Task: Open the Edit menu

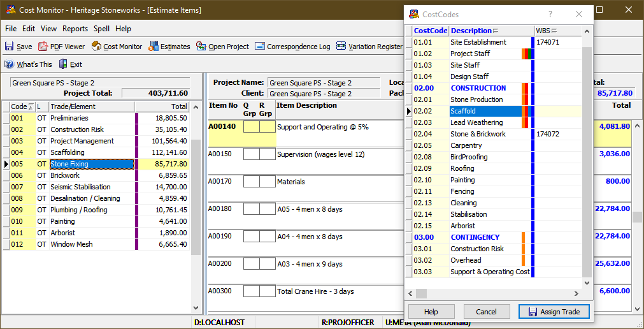Action: [29, 29]
